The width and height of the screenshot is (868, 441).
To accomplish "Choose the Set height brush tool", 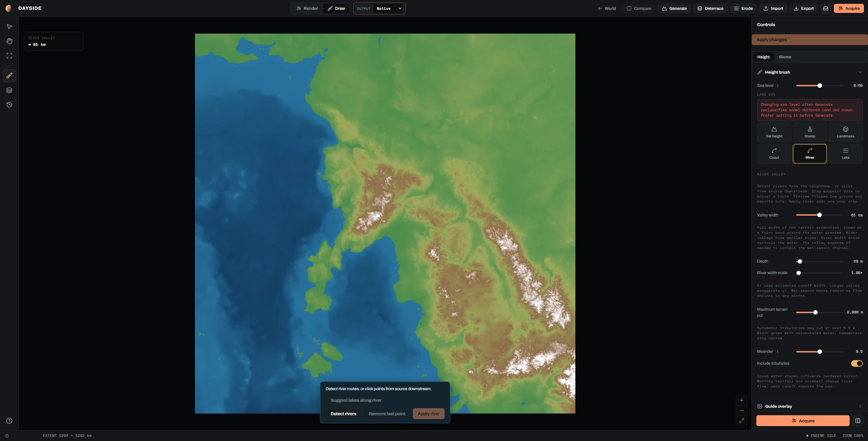I will (x=774, y=132).
